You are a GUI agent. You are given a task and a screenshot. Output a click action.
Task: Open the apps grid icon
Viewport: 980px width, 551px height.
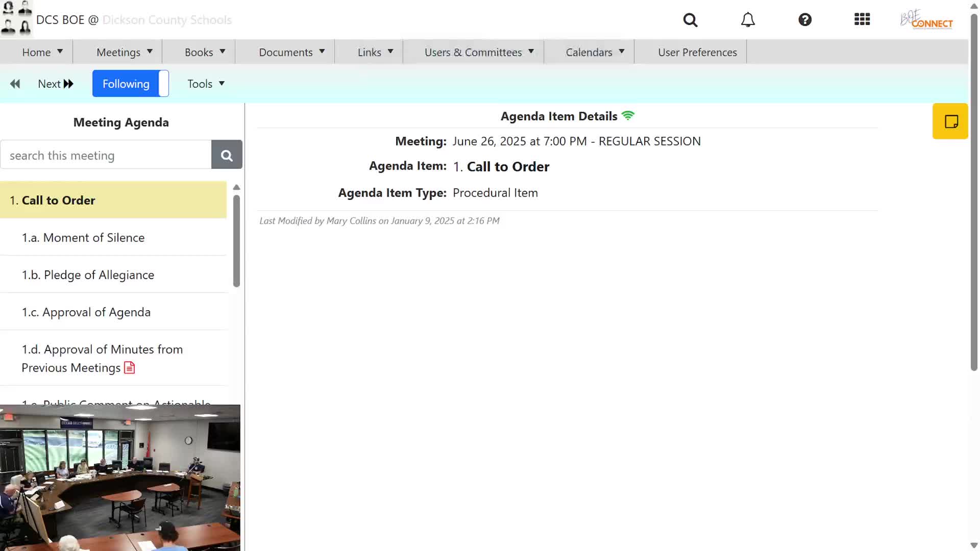click(x=862, y=20)
